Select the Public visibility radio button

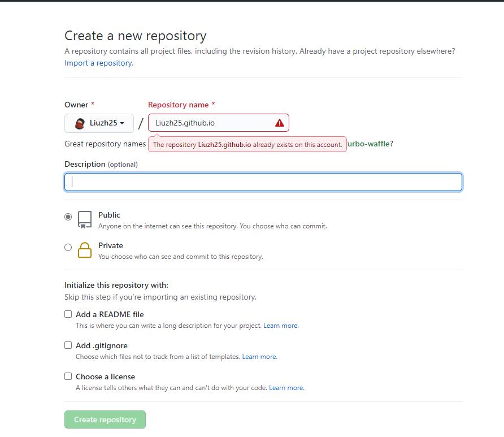pos(68,218)
